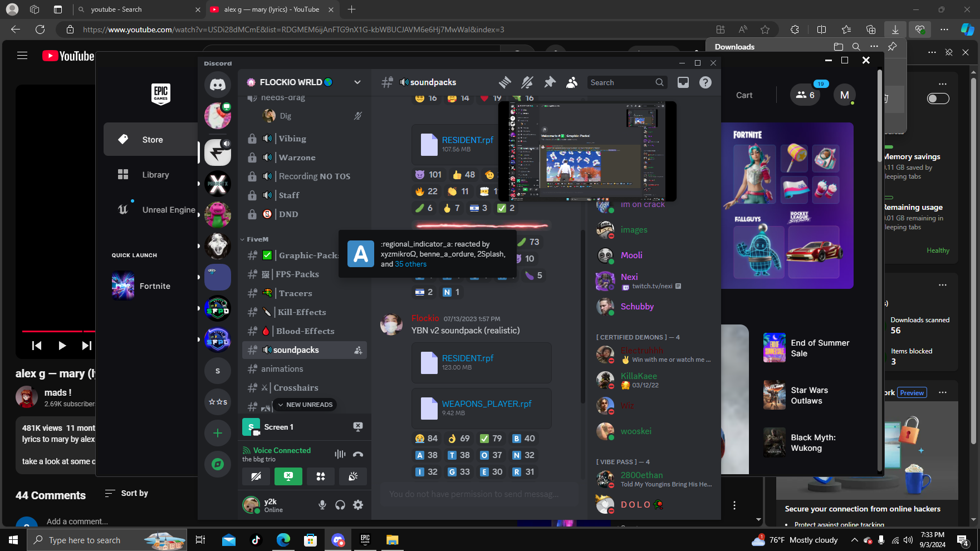This screenshot has width=980, height=551.
Task: Show hidden system tray icons chevron
Action: (855, 540)
